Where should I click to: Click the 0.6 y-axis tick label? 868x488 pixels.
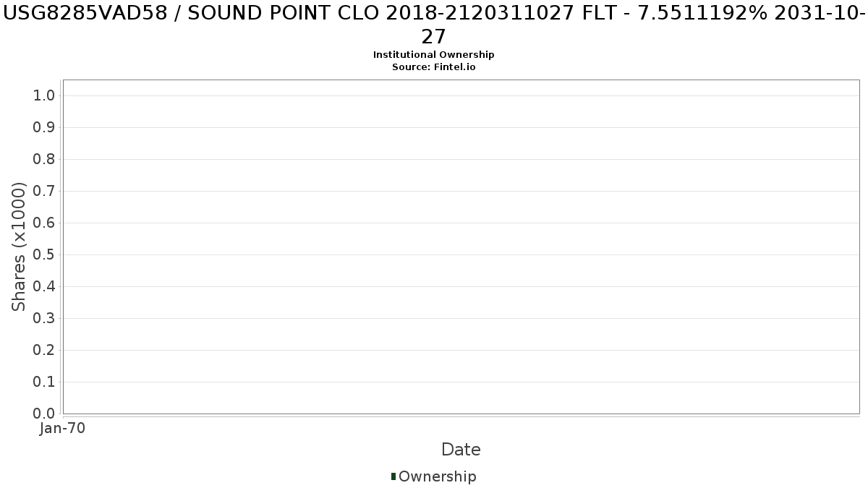pos(44,223)
